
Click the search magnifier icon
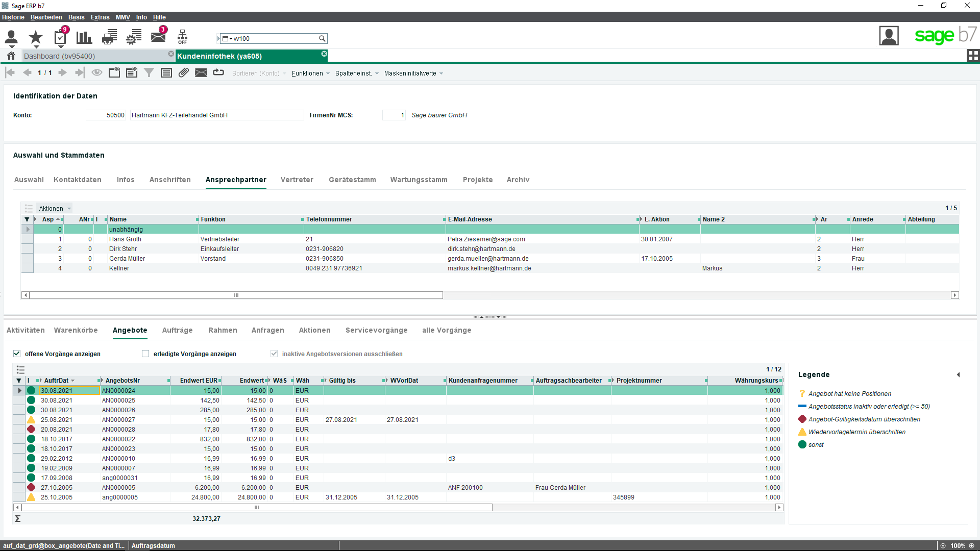pyautogui.click(x=322, y=38)
